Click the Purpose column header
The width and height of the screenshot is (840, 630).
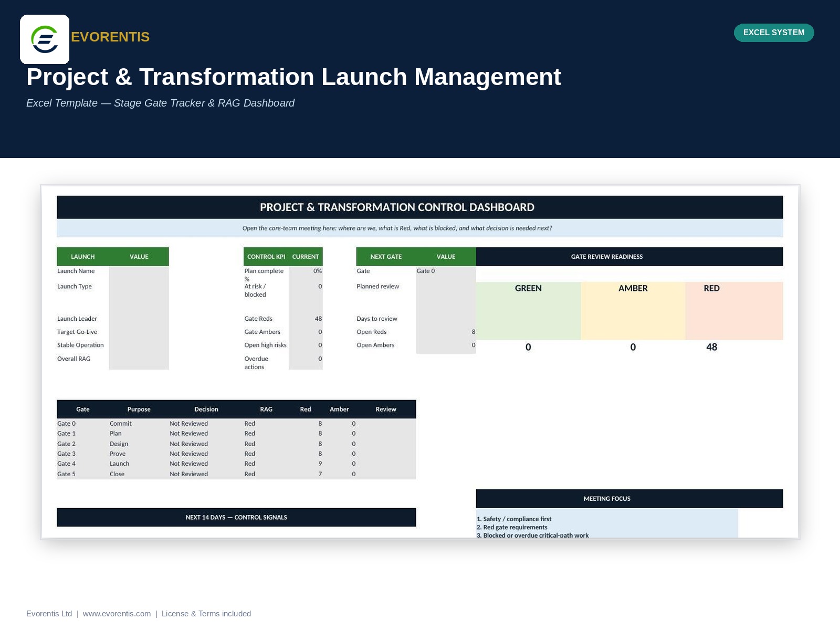[139, 409]
